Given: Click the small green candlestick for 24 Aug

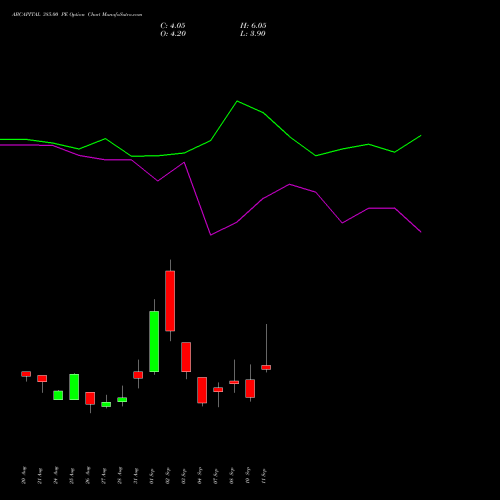Looking at the screenshot, I should click(x=58, y=395).
